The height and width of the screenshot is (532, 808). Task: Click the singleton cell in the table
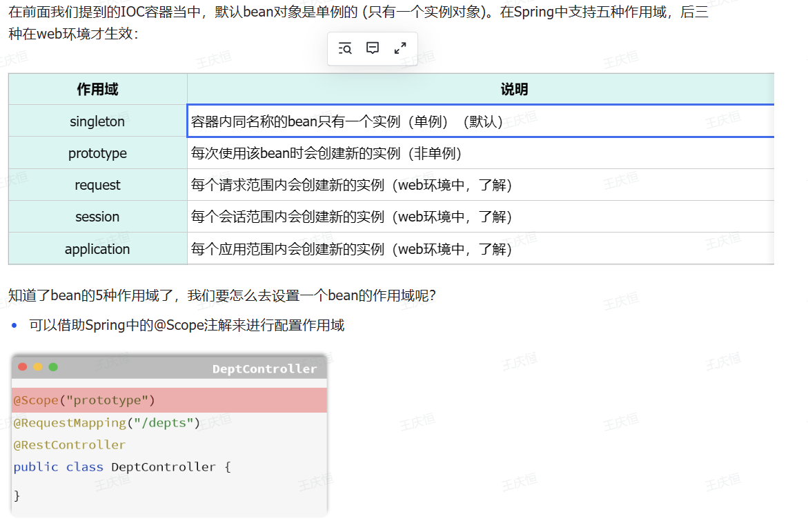point(97,121)
